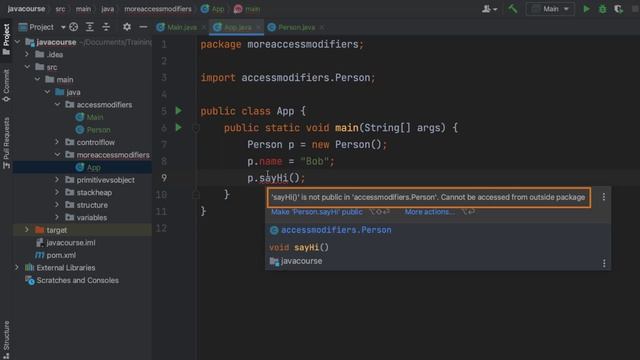The image size is (640, 360).
Task: Run with coverage shield icon
Action: point(618,9)
